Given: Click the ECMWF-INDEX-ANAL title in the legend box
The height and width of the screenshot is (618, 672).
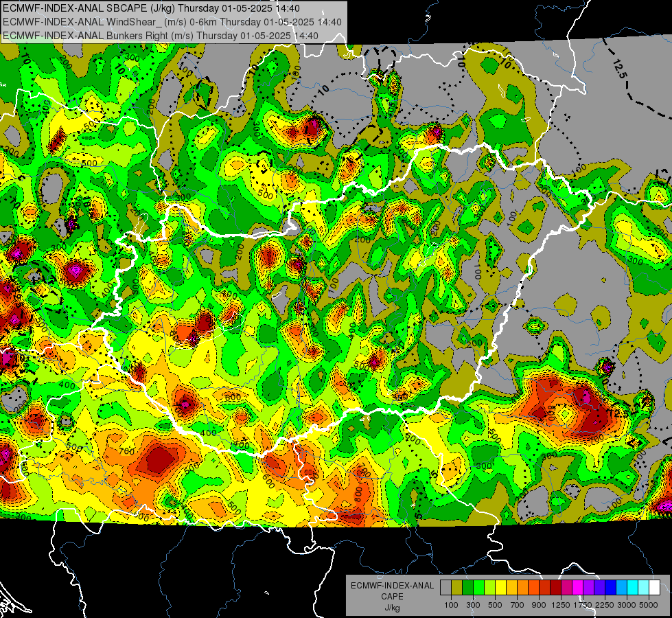Looking at the screenshot, I should (x=393, y=586).
